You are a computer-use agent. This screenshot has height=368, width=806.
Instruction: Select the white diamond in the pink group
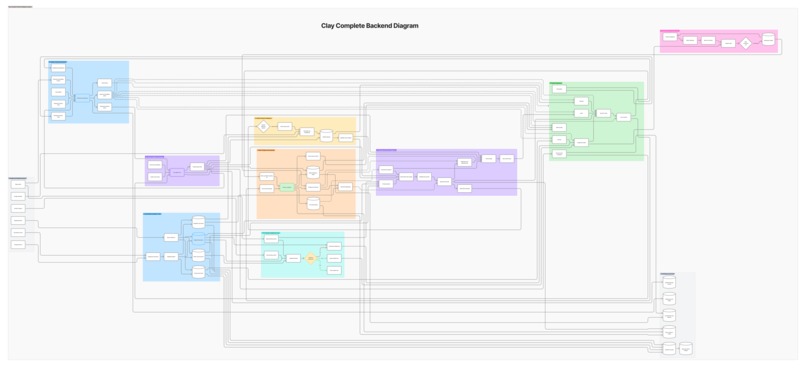pyautogui.click(x=746, y=44)
